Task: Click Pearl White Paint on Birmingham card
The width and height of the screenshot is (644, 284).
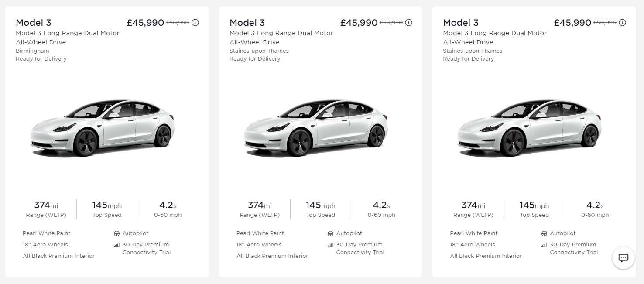Action: 46,233
